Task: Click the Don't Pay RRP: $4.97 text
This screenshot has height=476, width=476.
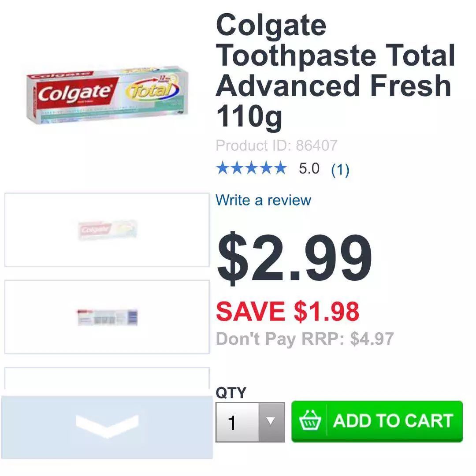Action: [x=305, y=339]
